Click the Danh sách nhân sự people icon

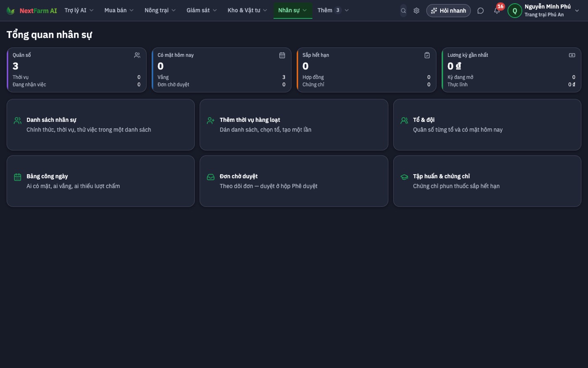18,121
